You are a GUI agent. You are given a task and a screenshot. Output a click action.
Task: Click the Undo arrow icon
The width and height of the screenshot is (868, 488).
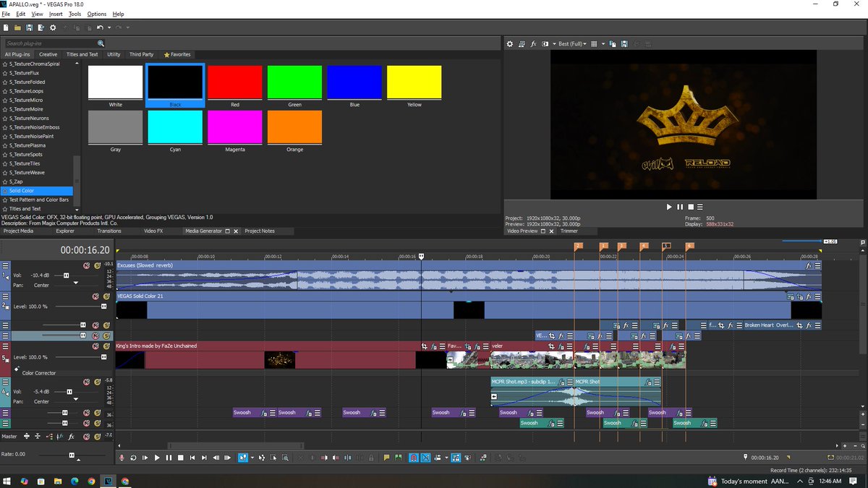100,27
